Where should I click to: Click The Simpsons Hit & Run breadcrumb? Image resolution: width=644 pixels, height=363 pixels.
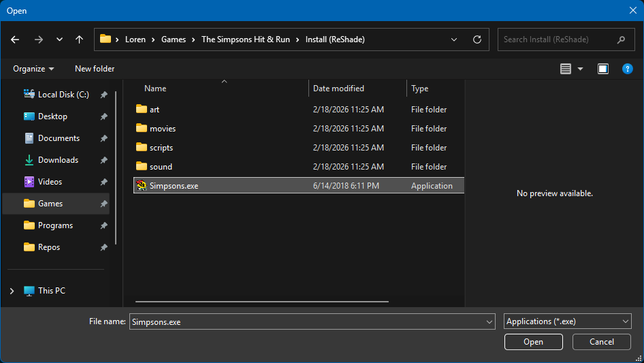pos(246,40)
